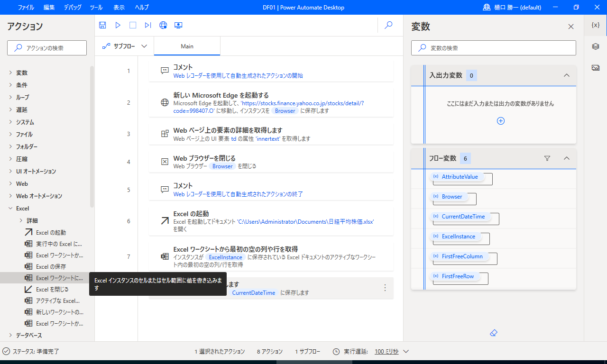
Task: Open the UI elements layers icon
Action: click(596, 46)
